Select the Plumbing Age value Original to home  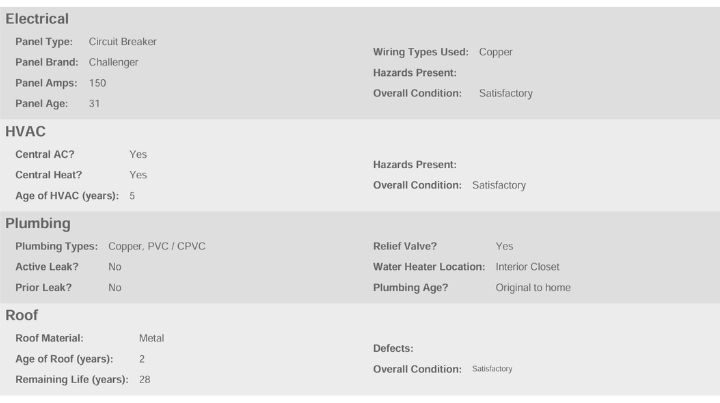click(533, 288)
